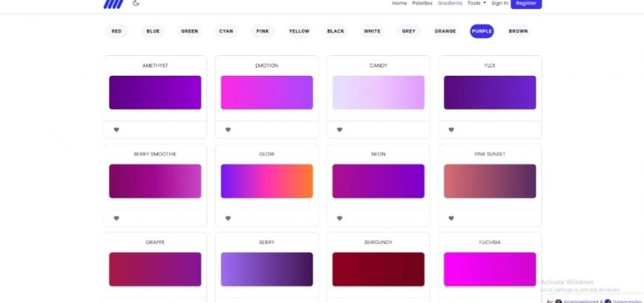Viewport: 644px width, 303px height.
Task: Select the Burgundy gradient swatch
Action: click(x=378, y=269)
